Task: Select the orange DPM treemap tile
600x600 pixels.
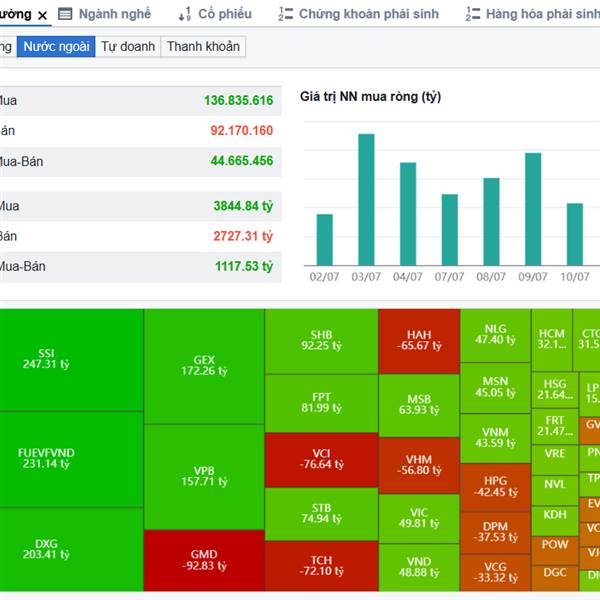Action: pos(496,532)
